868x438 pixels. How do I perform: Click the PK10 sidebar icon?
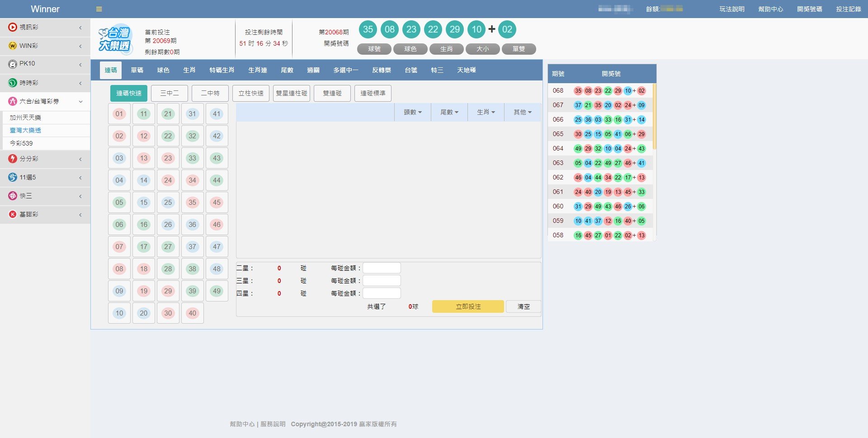[13, 64]
